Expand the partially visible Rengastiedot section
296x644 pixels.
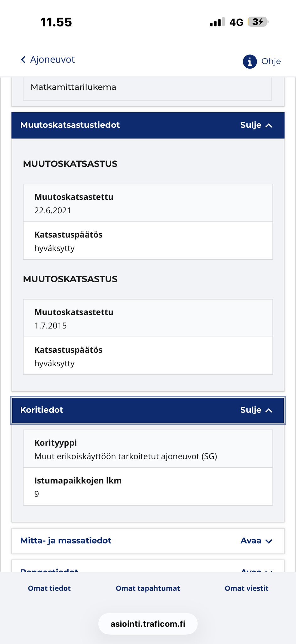148,568
